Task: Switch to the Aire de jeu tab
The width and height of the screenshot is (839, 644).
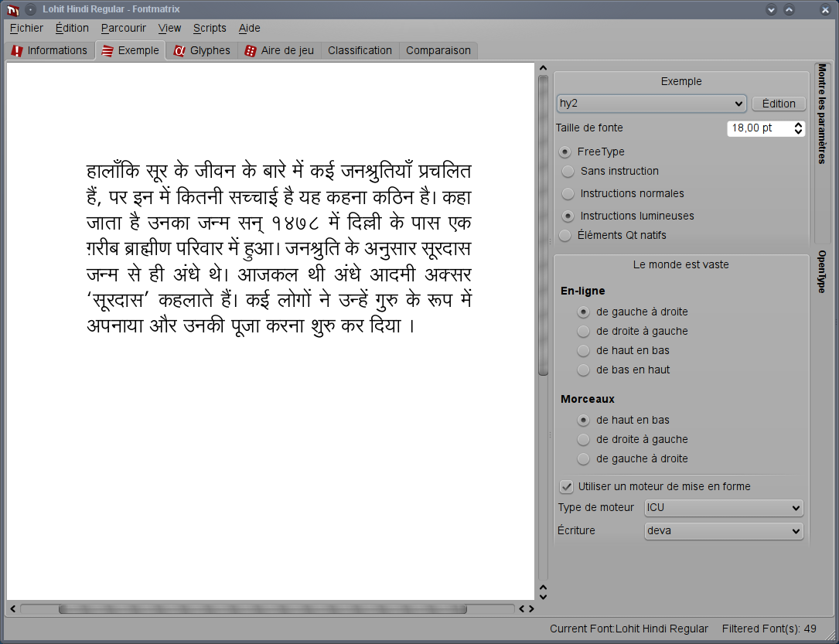Action: click(279, 50)
